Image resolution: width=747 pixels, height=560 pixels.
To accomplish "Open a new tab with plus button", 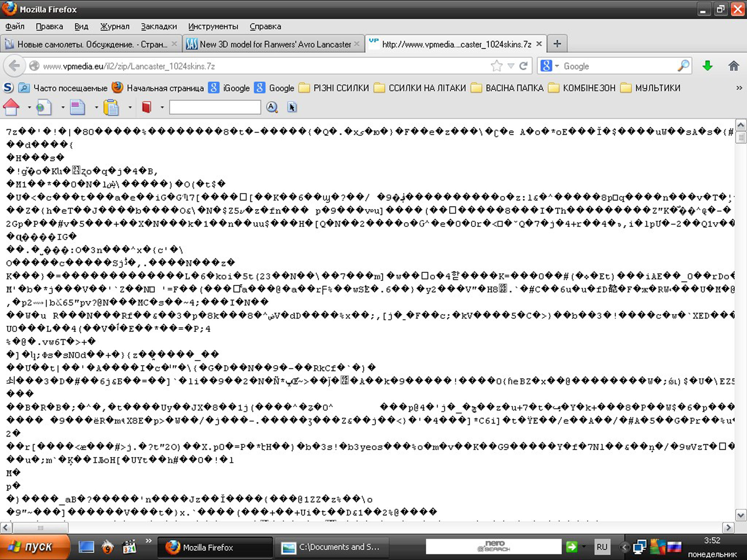I will point(557,44).
